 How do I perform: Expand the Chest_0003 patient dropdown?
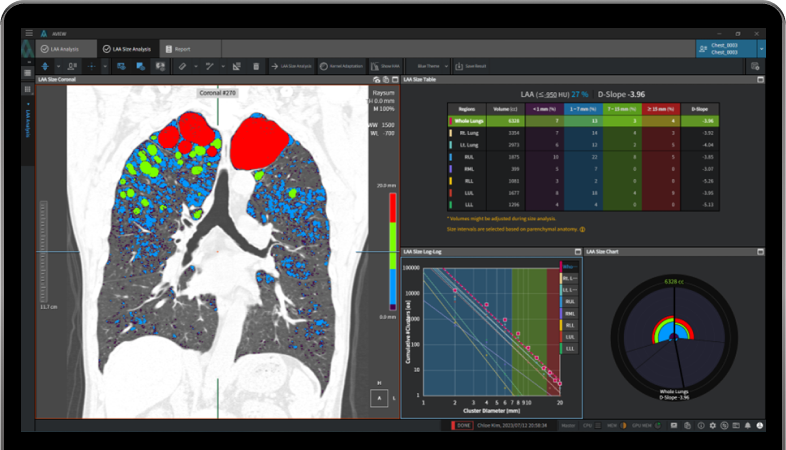pos(761,48)
